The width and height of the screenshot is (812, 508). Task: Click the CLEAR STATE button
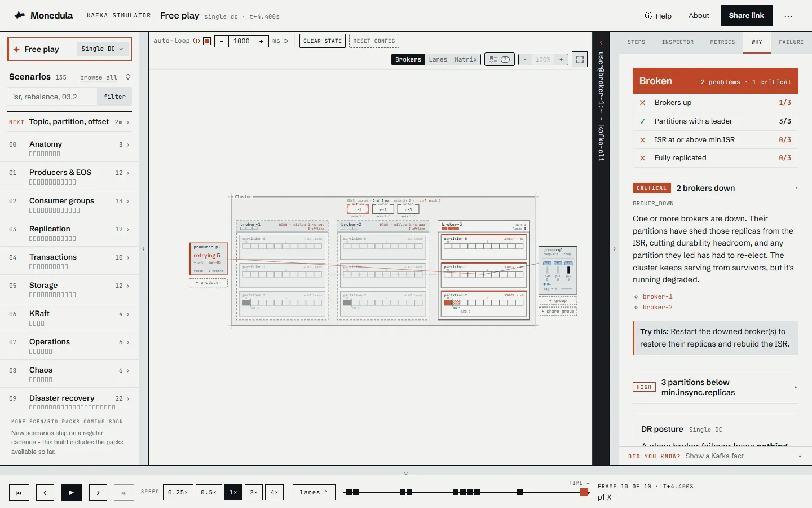click(323, 41)
